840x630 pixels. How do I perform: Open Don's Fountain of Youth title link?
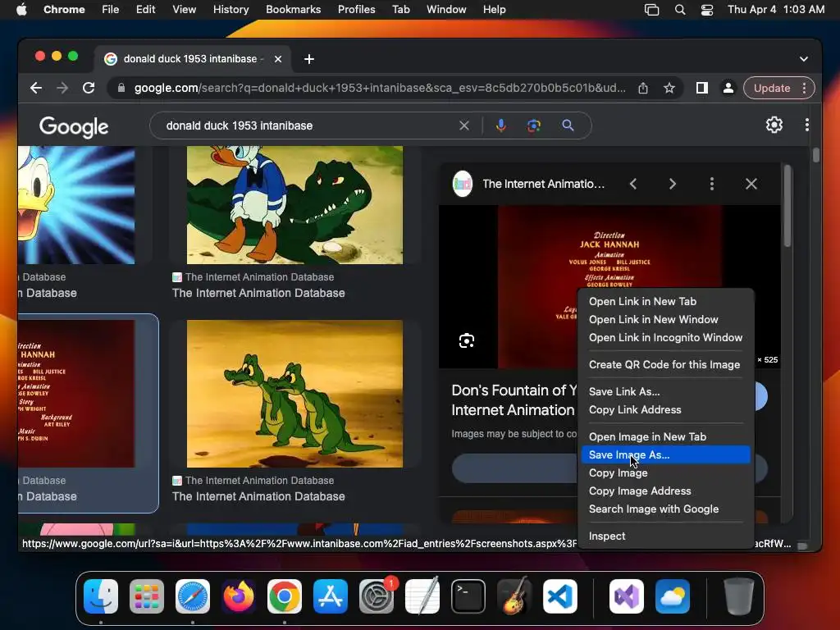(x=514, y=399)
